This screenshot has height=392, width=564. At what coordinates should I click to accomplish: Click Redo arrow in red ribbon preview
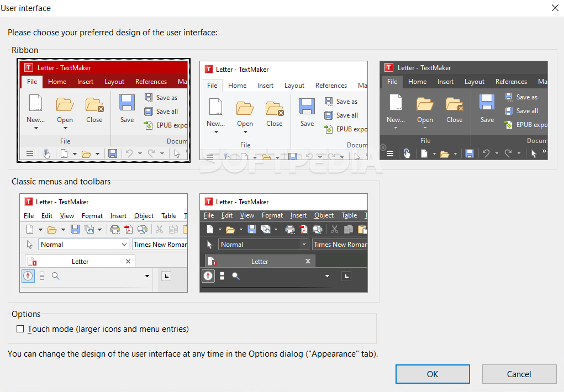[151, 153]
